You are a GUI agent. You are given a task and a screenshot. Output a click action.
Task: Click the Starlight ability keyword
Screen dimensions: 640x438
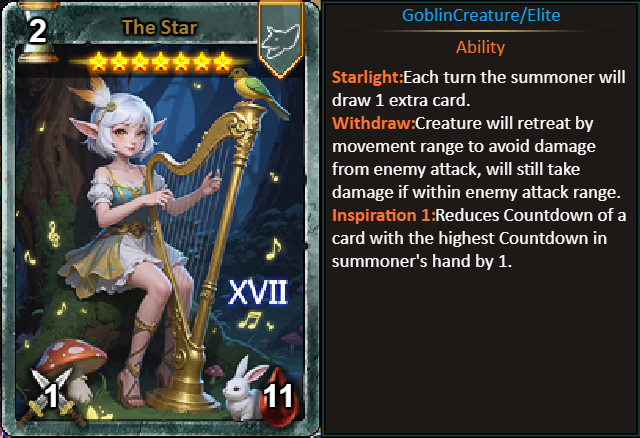[367, 77]
